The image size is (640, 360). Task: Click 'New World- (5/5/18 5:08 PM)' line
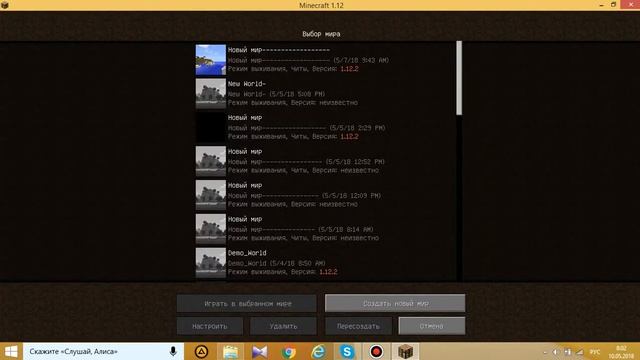tap(277, 94)
